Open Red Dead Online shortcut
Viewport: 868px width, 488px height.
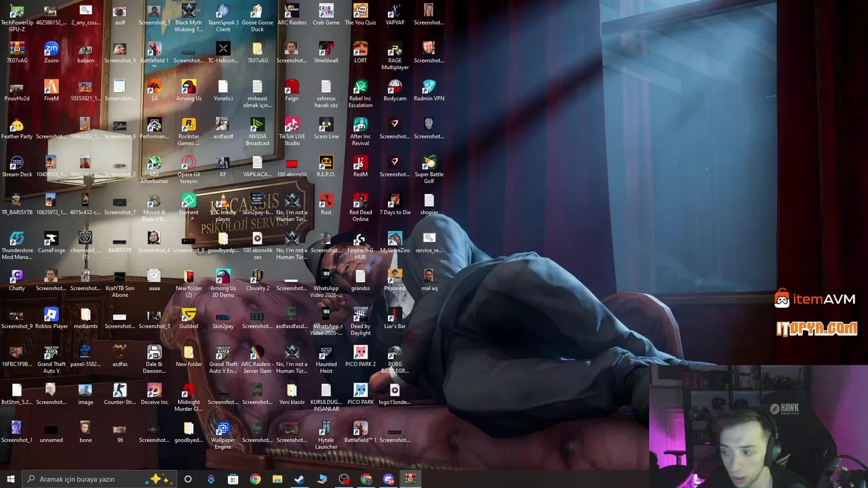[361, 207]
